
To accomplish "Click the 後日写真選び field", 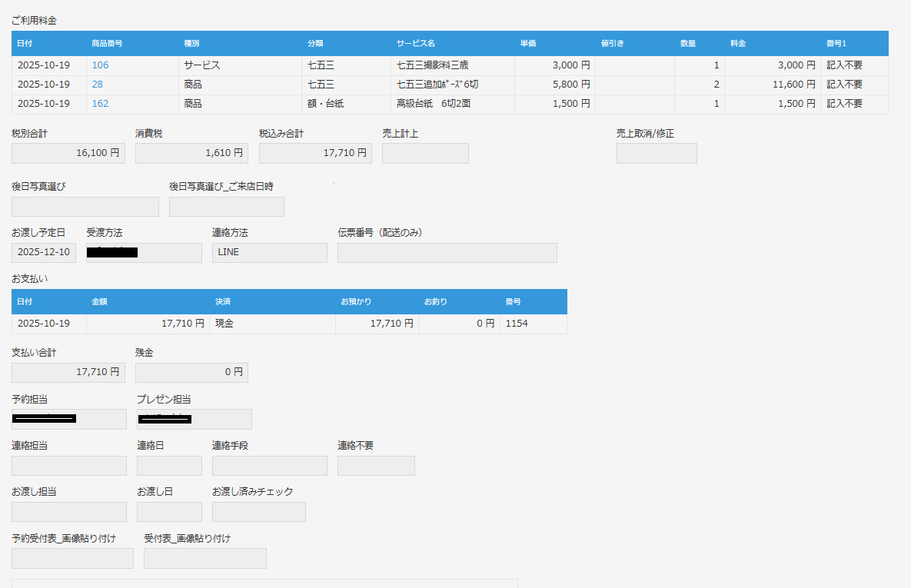I will pos(85,207).
